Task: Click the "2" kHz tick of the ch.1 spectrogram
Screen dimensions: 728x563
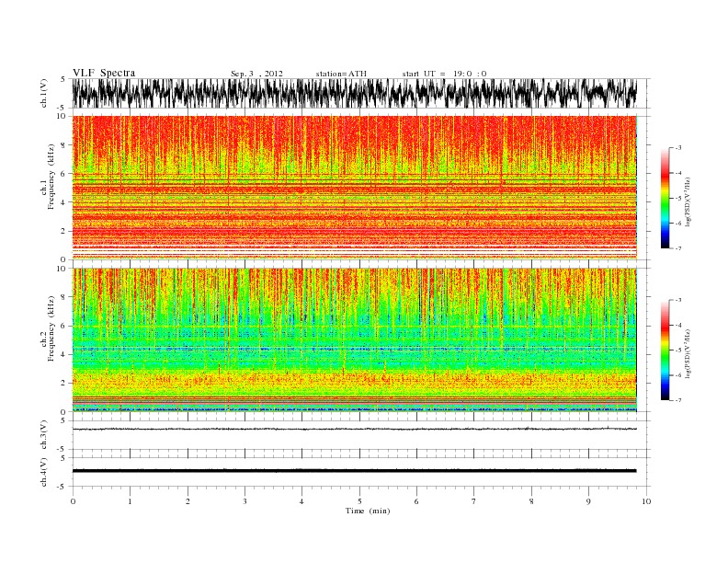Action: 63,231
